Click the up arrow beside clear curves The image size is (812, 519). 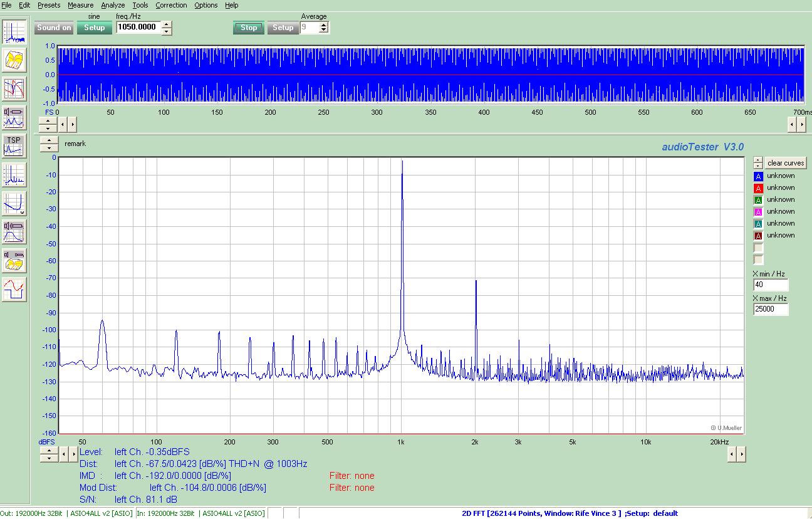[758, 159]
